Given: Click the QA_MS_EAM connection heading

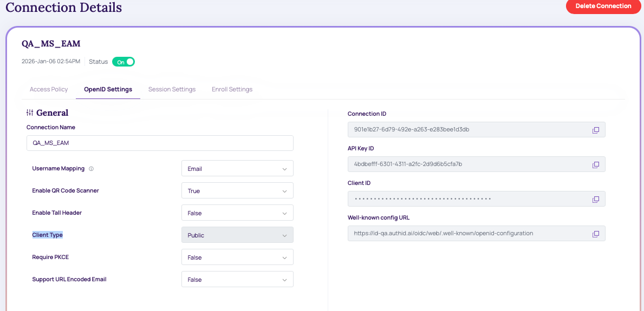Looking at the screenshot, I should click(x=51, y=44).
